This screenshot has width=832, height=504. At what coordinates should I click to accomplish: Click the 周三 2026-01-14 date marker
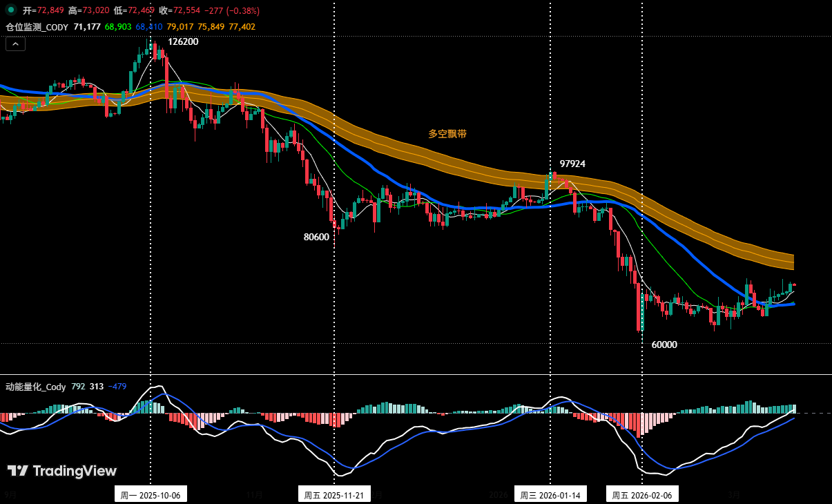click(x=550, y=494)
